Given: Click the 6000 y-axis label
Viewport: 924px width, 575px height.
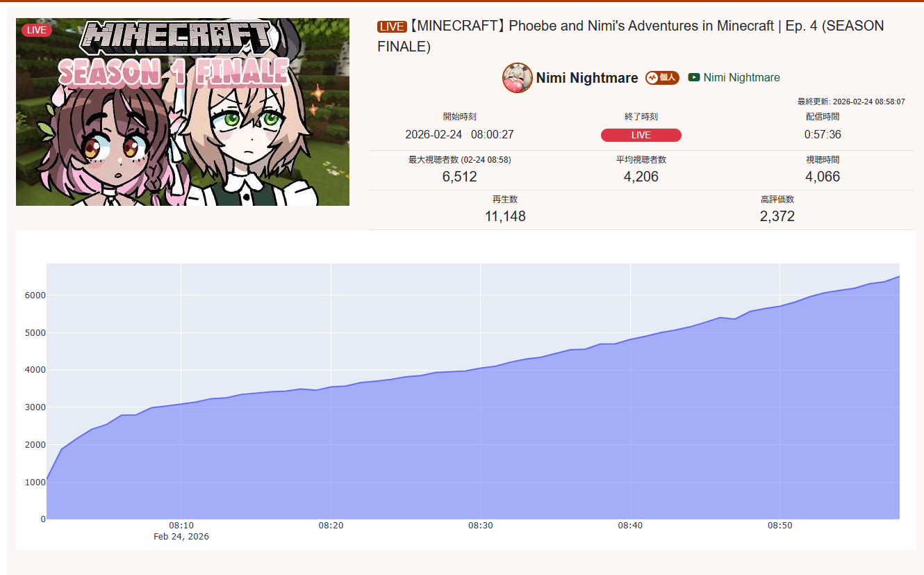Looking at the screenshot, I should click(35, 295).
